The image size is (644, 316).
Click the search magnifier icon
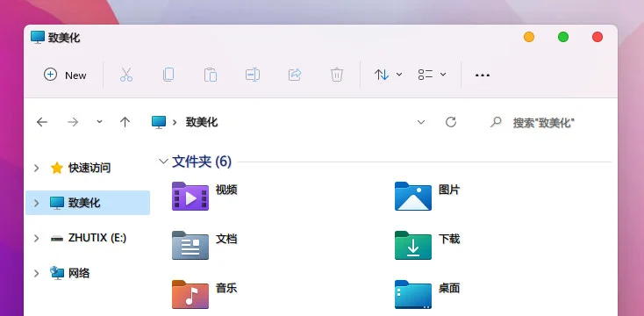click(496, 122)
